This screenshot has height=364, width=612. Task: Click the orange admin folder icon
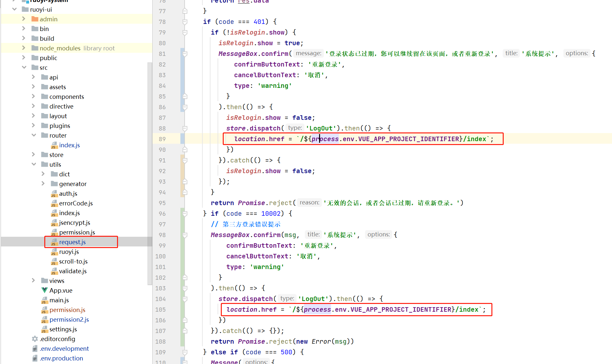pyautogui.click(x=35, y=19)
